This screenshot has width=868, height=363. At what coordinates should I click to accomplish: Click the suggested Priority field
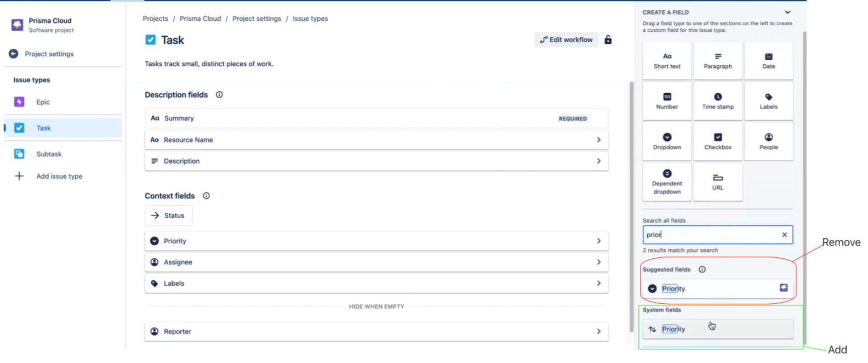717,288
